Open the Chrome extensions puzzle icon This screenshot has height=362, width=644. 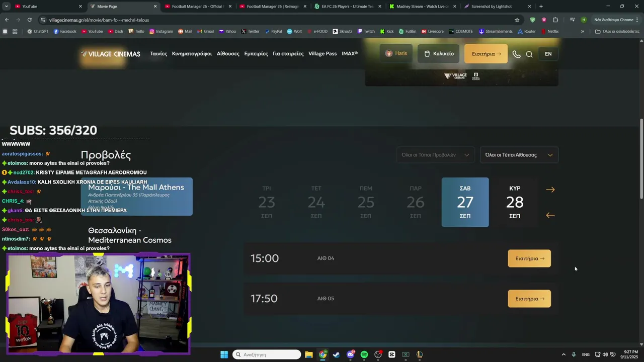coord(555,20)
